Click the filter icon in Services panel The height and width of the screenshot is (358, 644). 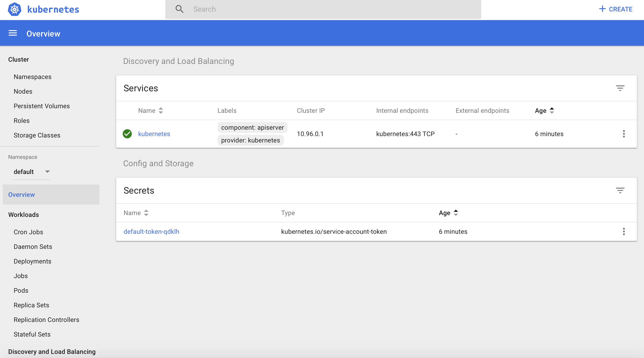coord(621,88)
